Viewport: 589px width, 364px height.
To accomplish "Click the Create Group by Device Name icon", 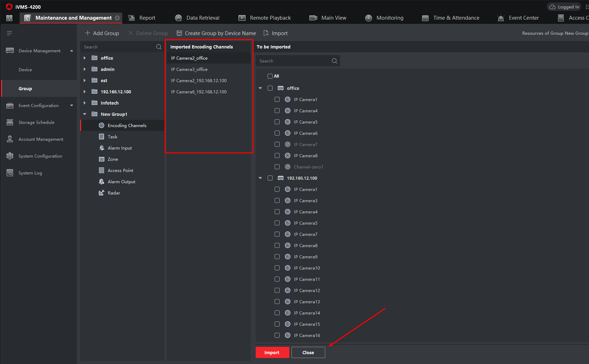I will [x=179, y=33].
